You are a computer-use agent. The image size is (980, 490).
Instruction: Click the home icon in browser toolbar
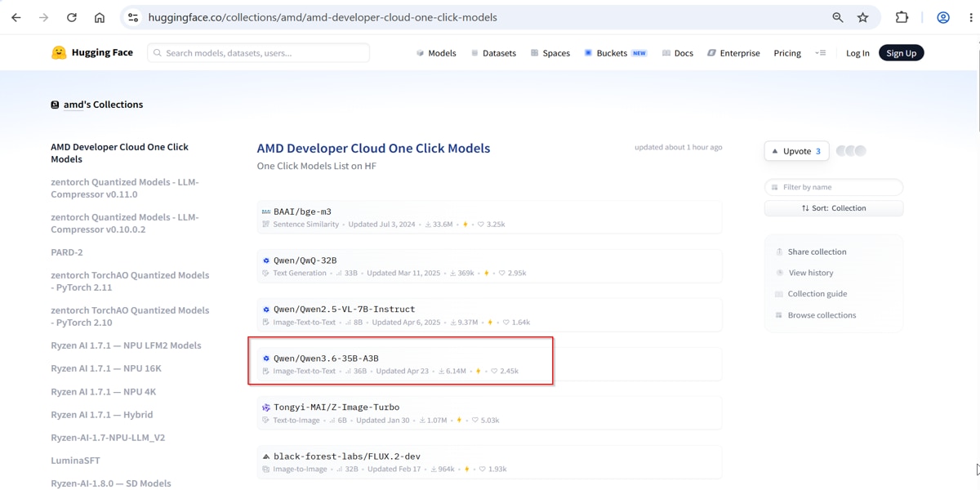tap(100, 17)
